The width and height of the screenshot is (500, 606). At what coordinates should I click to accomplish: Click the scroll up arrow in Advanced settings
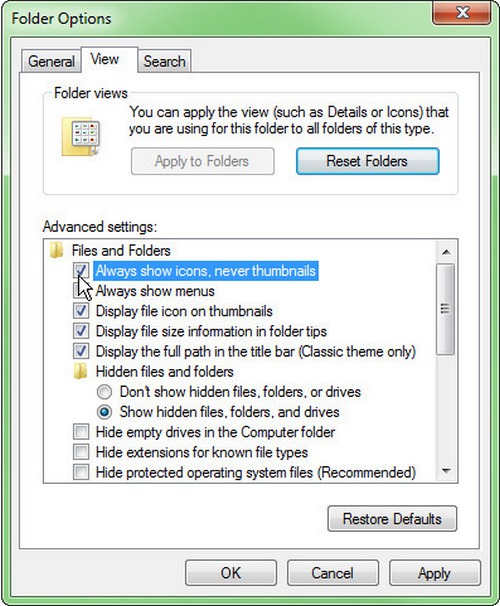pos(446,252)
